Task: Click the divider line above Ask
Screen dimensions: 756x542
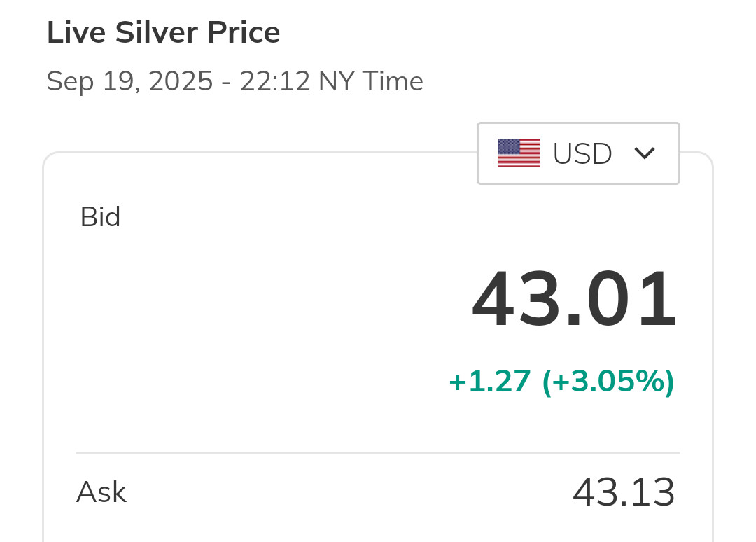Action: pos(378,452)
